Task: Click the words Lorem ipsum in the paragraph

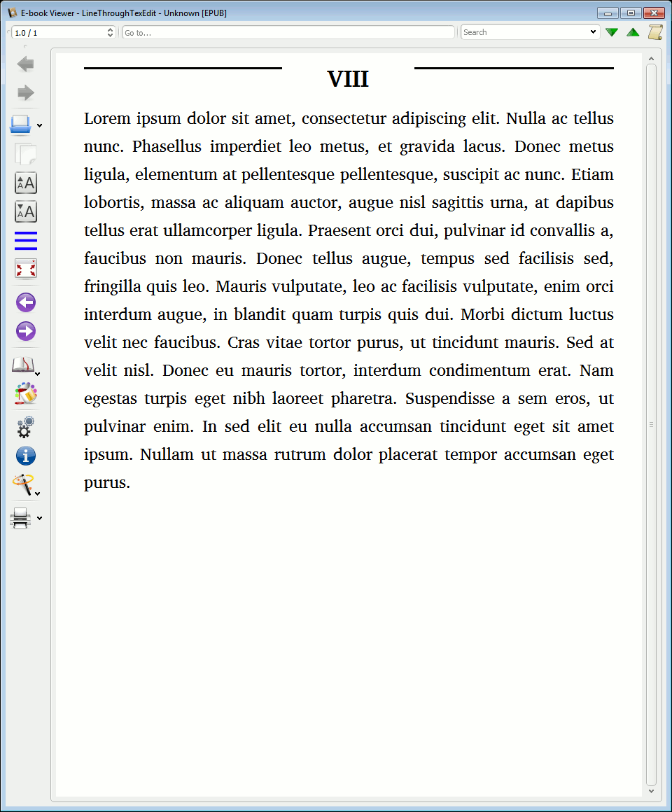Action: [133, 119]
